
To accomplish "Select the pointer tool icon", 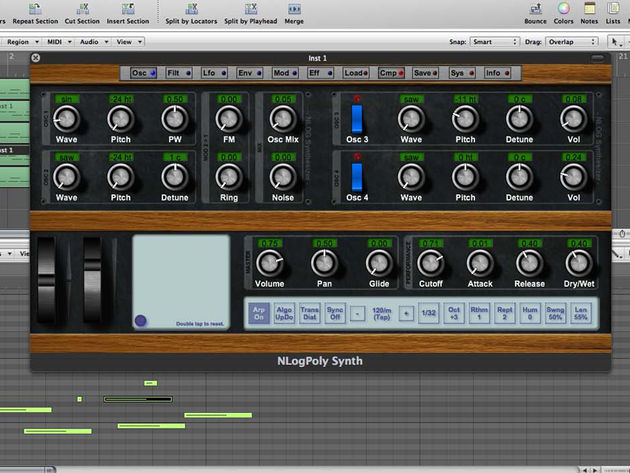I will pos(616,42).
